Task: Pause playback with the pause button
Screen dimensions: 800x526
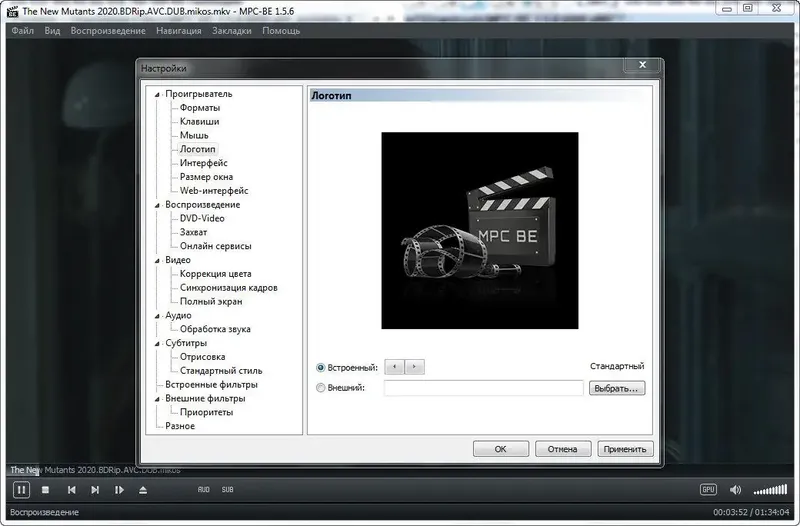Action: click(21, 490)
